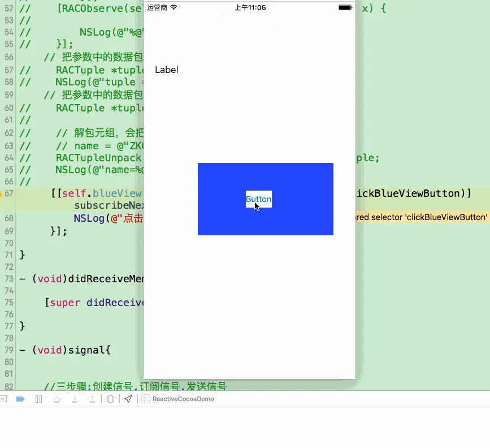Click 'subscribeNe' continuation line
Screen dimensions: 490x448
point(109,205)
